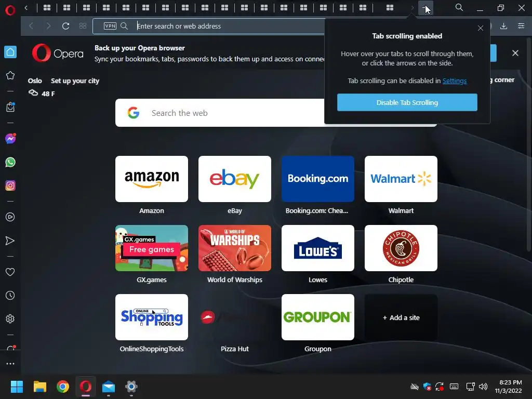Go back using the navigation back arrow
Viewport: 532px width, 399px height.
click(31, 26)
